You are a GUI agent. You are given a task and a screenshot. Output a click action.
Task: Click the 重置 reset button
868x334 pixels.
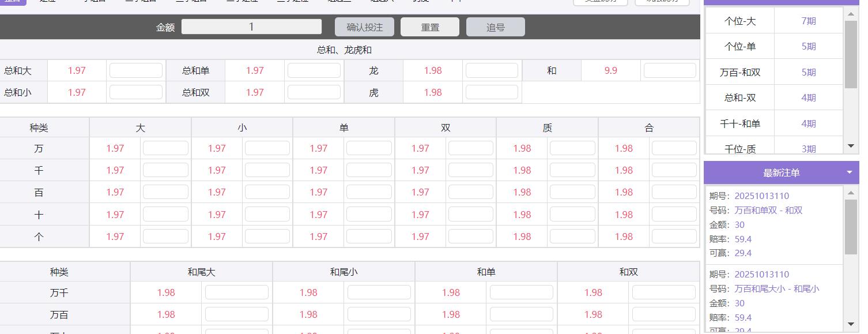pos(429,26)
